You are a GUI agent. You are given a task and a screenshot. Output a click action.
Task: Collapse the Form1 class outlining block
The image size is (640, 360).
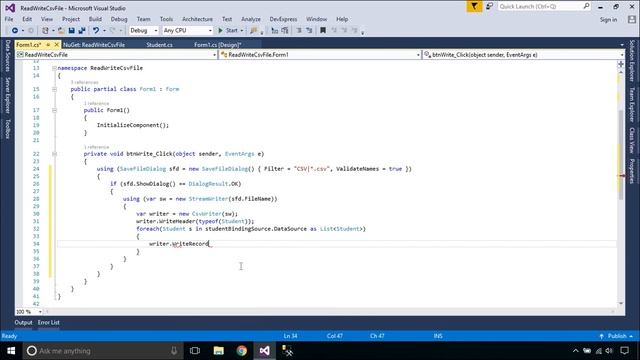tap(54, 89)
